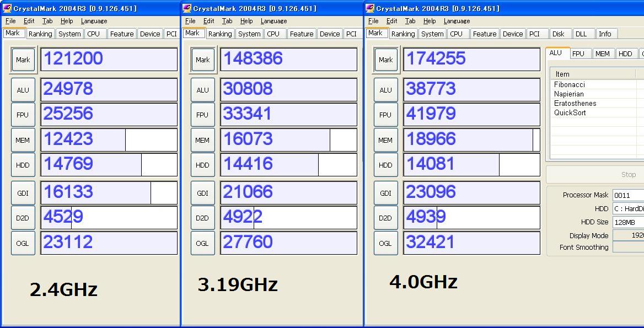Click the CrystalMark title icon in the 174255 window

[x=370, y=8]
